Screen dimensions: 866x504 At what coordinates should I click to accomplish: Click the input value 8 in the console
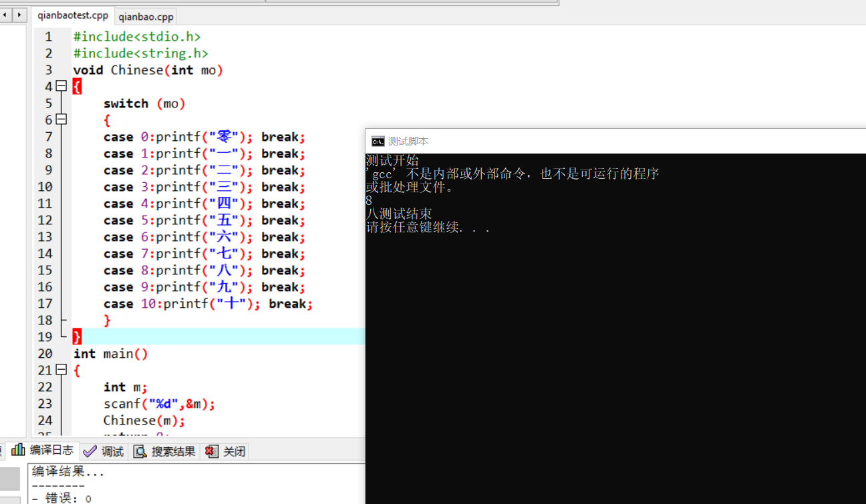pos(369,200)
